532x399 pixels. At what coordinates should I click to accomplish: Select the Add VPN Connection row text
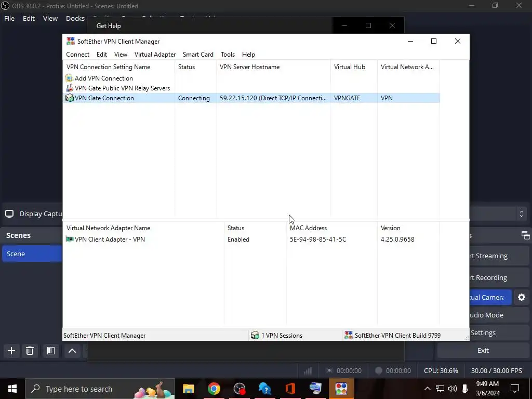104,78
